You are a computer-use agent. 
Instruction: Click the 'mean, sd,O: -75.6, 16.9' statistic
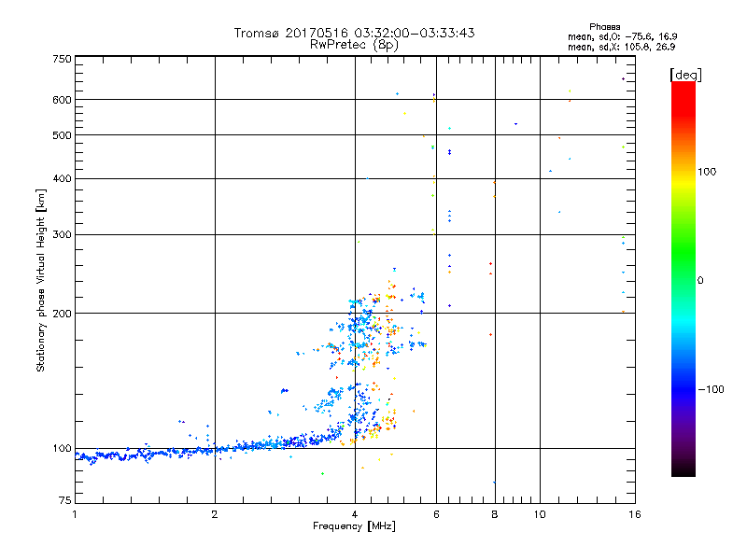(622, 36)
